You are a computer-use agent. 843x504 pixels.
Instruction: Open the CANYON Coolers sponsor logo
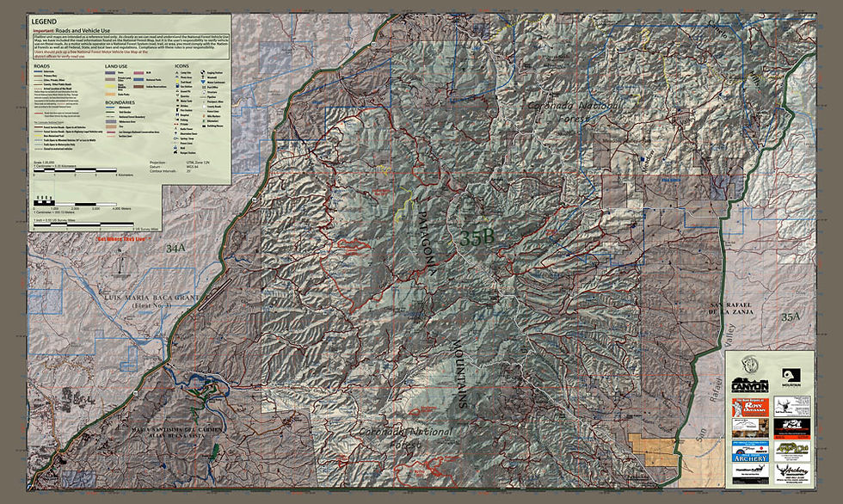[x=750, y=385]
